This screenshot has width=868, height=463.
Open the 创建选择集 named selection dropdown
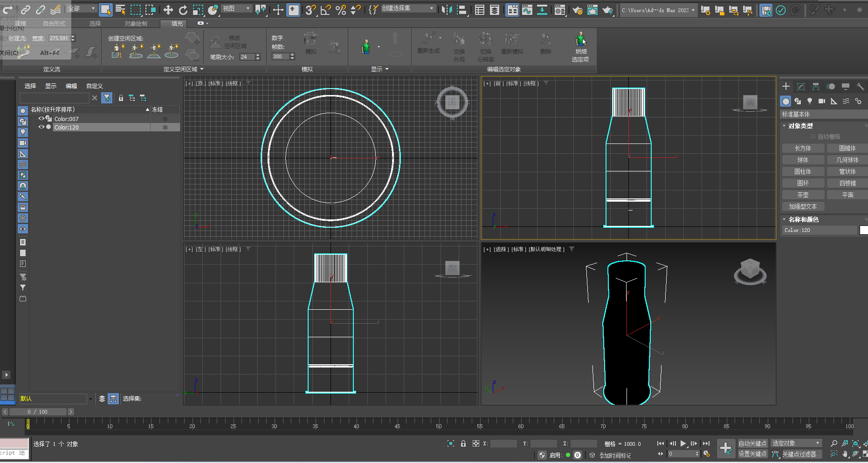tap(408, 8)
